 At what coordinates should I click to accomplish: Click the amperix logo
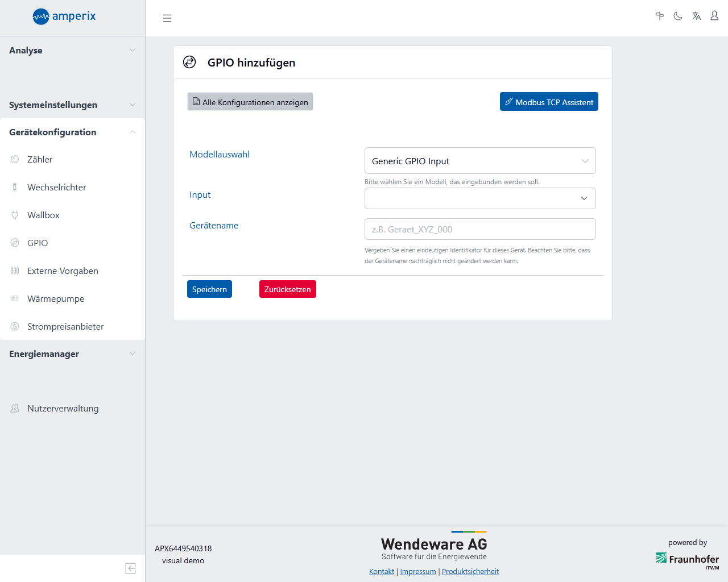64,16
